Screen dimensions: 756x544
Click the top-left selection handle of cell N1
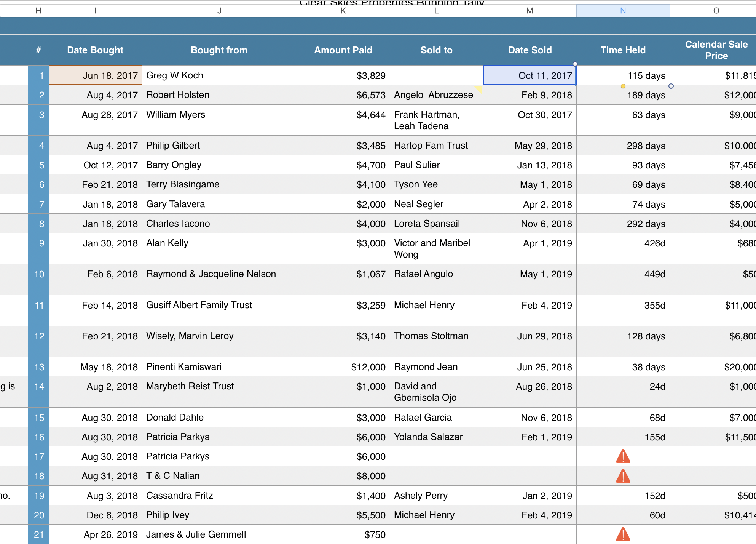575,64
